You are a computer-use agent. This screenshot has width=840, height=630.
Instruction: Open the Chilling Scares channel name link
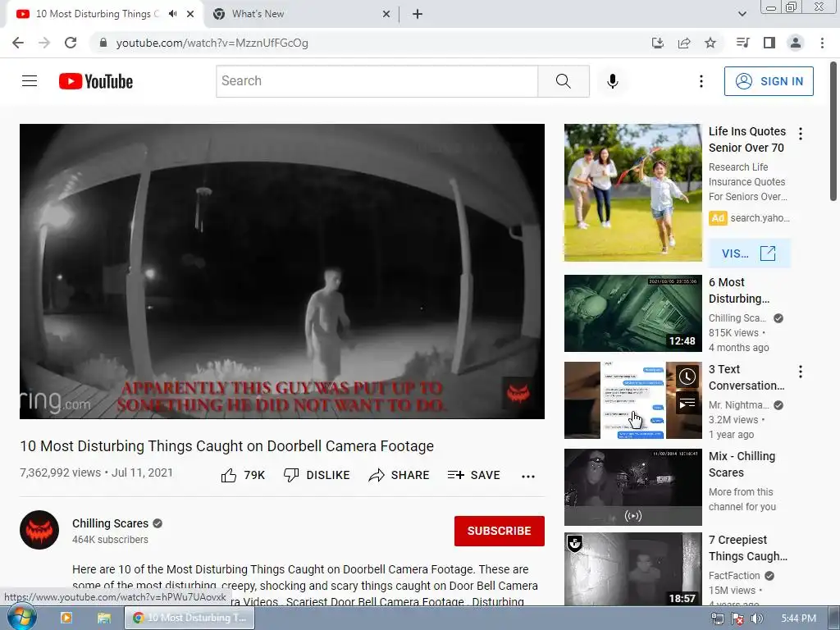[x=111, y=523]
